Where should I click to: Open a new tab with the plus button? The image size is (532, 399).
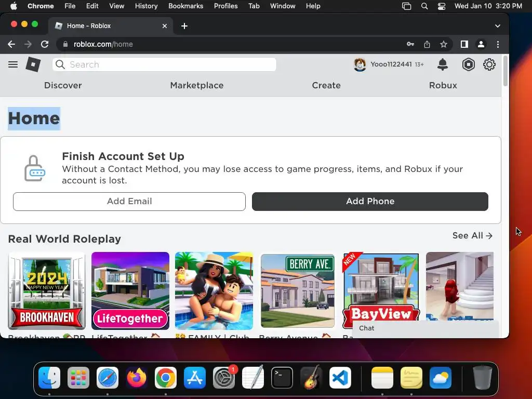tap(184, 26)
